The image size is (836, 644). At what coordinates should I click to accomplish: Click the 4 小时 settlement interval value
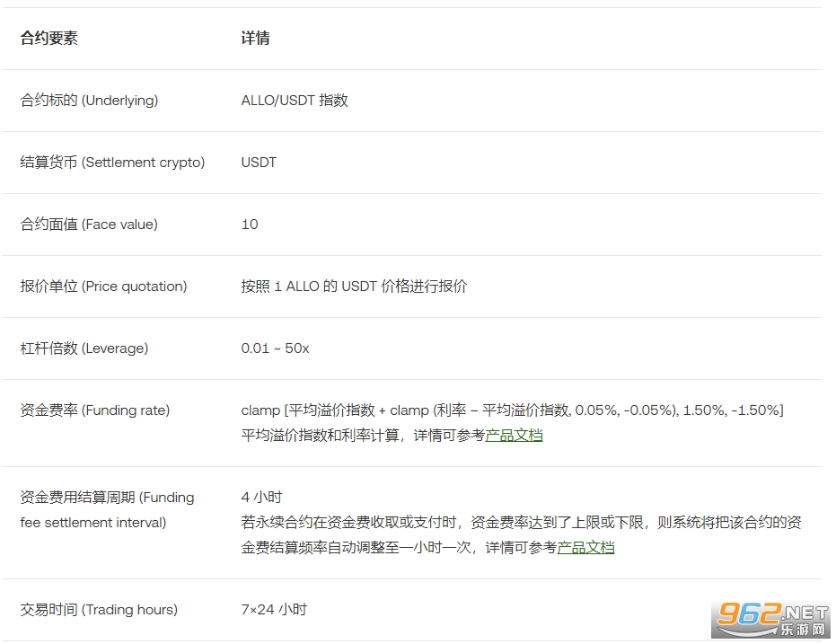(260, 497)
